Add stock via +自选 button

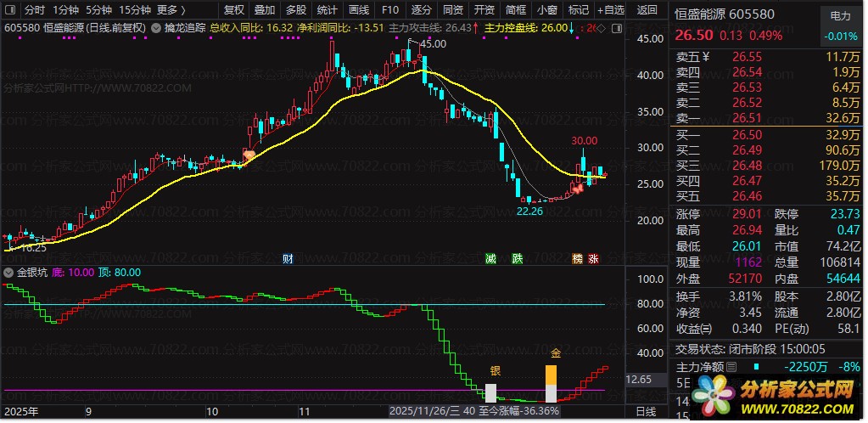click(x=611, y=10)
